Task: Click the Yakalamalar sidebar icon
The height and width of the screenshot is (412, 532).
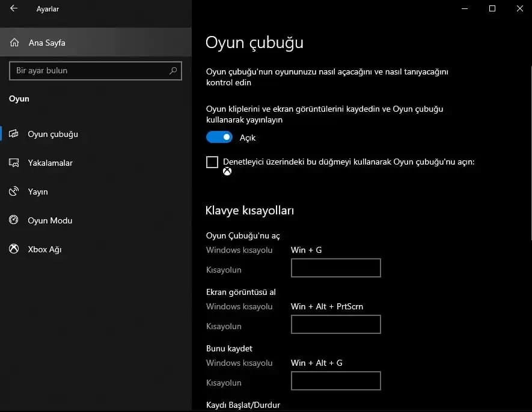Action: [x=14, y=163]
